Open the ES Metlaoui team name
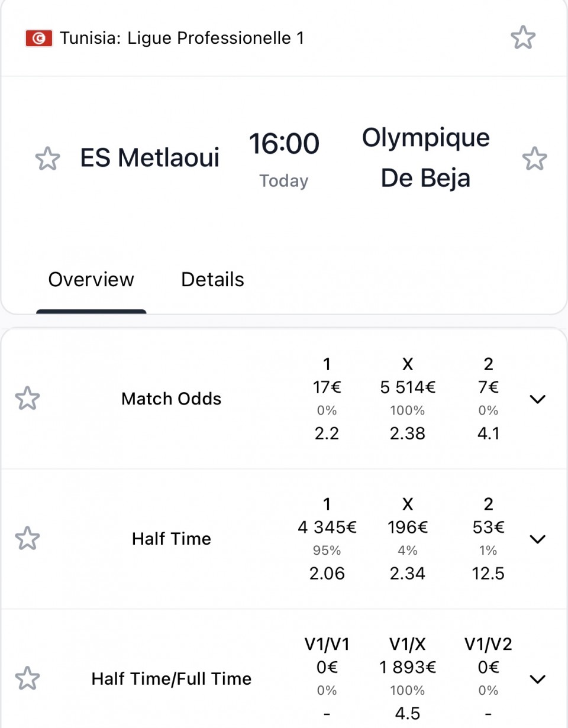Image resolution: width=568 pixels, height=728 pixels. click(x=150, y=158)
